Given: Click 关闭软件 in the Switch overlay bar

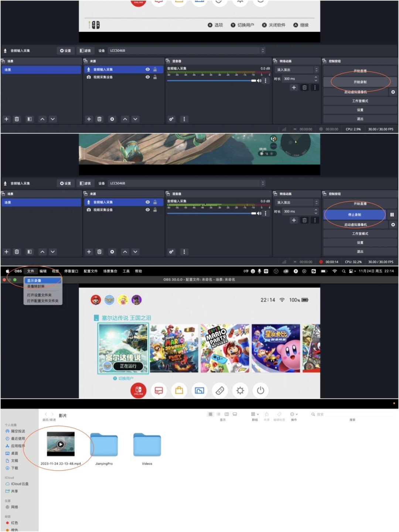Looking at the screenshot, I should coord(274,25).
